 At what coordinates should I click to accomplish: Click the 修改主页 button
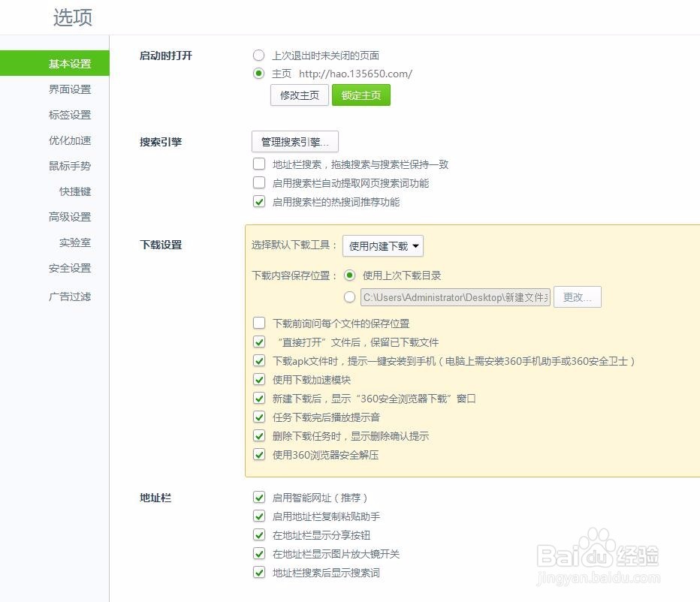[x=299, y=95]
